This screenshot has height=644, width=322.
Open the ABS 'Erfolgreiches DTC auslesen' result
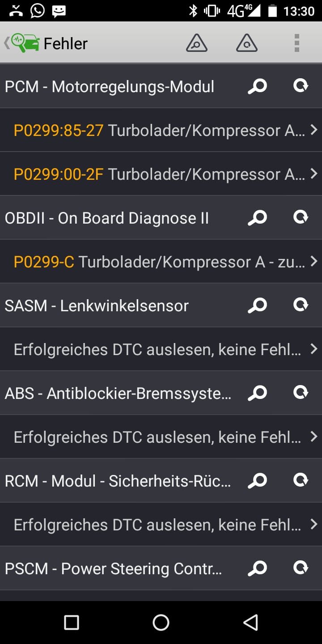click(x=161, y=437)
